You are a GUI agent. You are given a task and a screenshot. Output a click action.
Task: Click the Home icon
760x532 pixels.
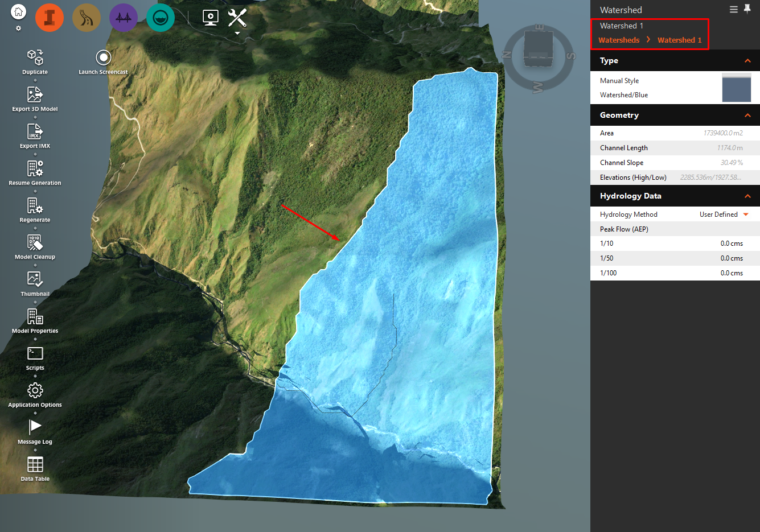click(19, 11)
